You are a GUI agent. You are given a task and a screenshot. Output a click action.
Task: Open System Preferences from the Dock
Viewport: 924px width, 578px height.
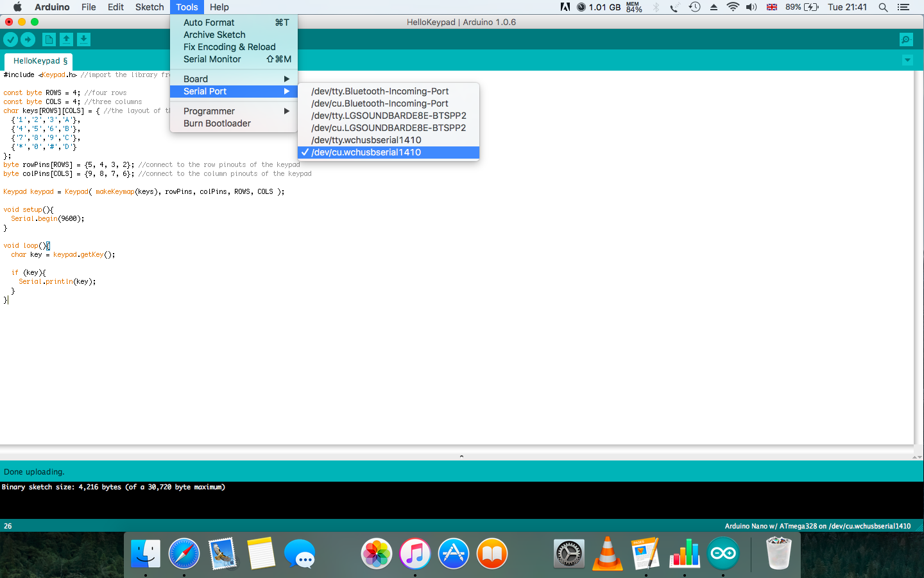pos(569,554)
